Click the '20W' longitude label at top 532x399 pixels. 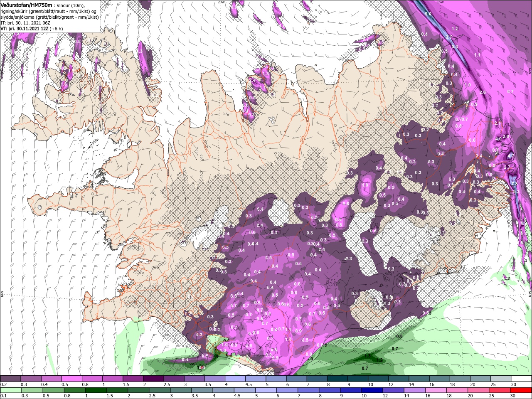pyautogui.click(x=222, y=2)
